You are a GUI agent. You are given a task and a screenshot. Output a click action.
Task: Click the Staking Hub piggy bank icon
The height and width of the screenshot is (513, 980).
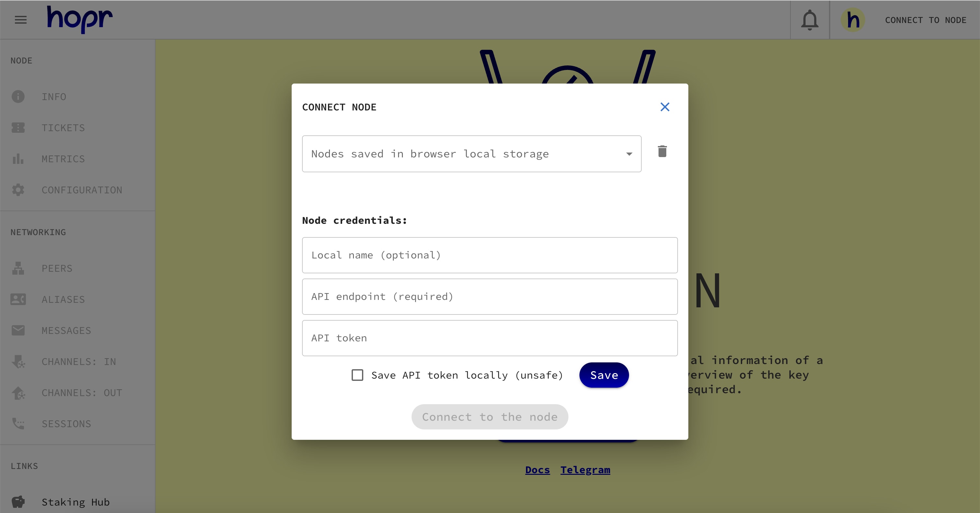click(18, 502)
